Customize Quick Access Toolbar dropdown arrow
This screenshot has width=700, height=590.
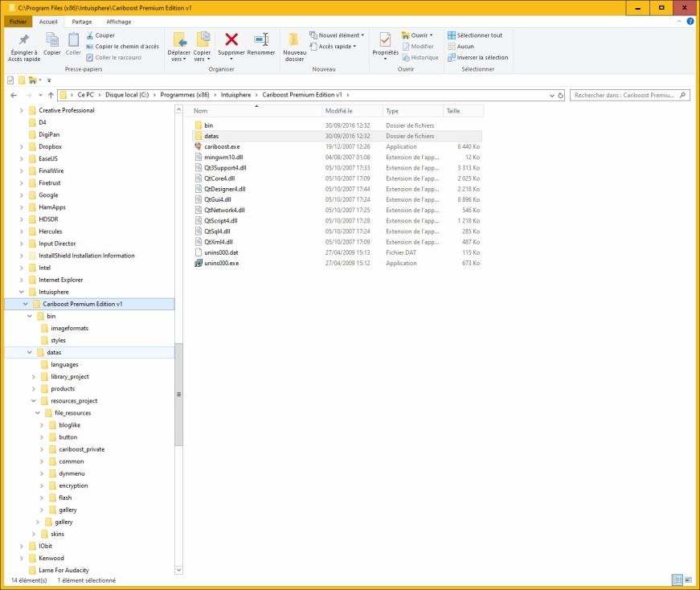pos(49,80)
